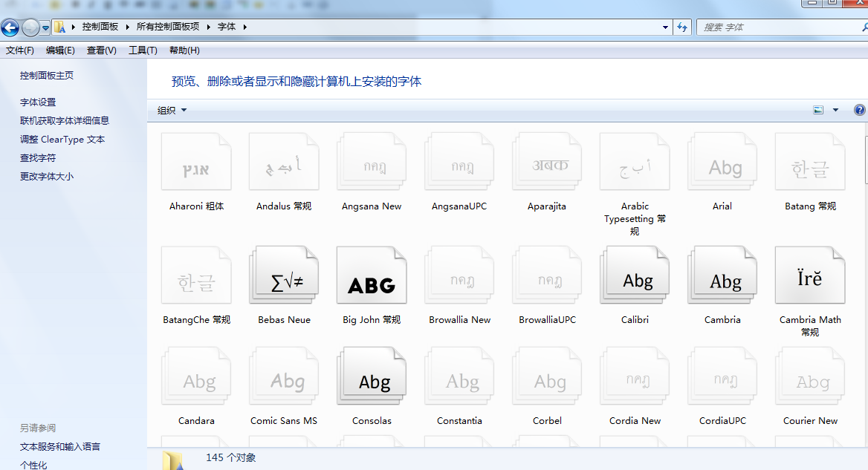868x470 pixels.
Task: Refresh the fonts folder view
Action: (682, 27)
